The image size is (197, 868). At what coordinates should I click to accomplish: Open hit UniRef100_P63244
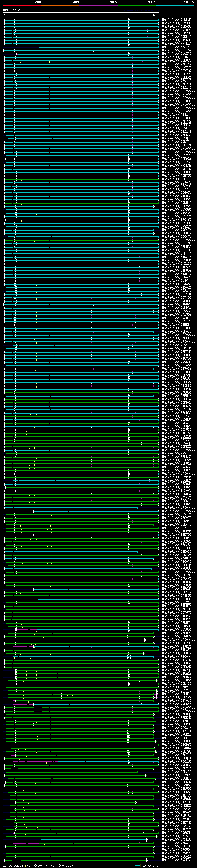point(176,115)
